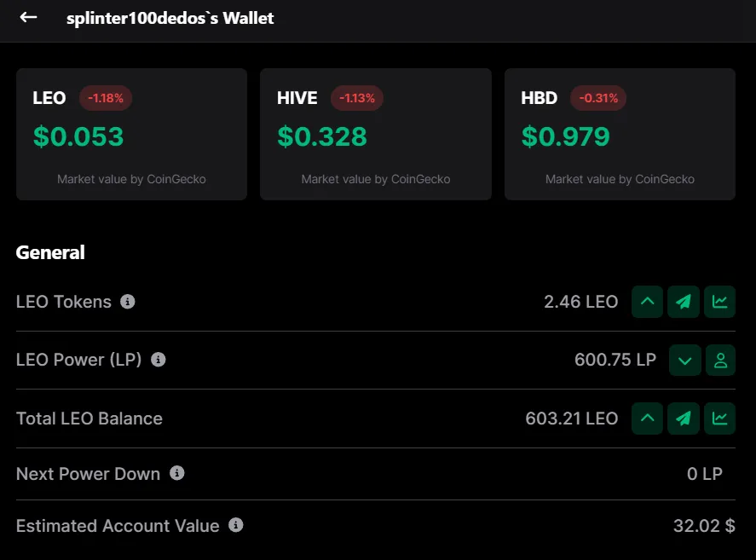Click paper plane icon in Total LEO Balance row
This screenshot has width=756, height=560.
coord(684,419)
